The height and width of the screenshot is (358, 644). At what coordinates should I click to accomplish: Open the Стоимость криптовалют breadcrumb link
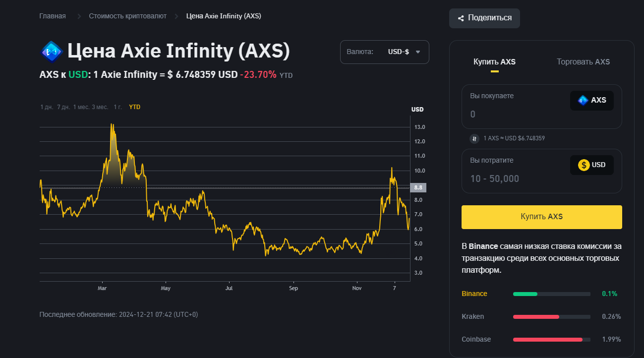point(127,16)
